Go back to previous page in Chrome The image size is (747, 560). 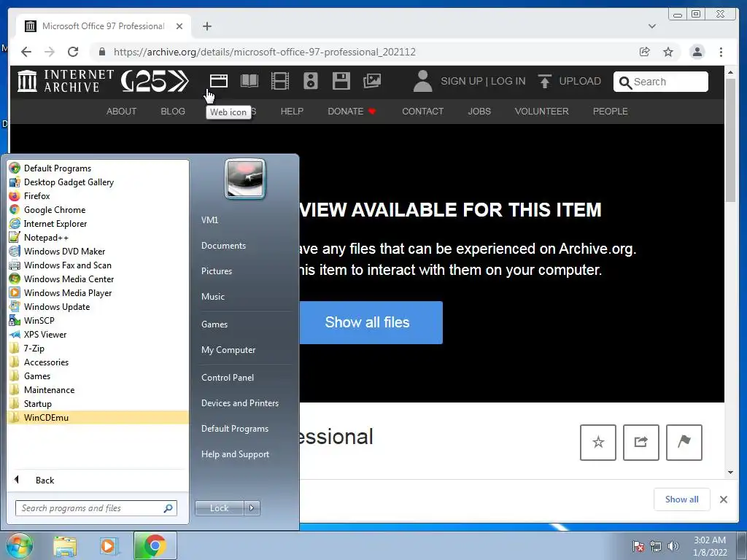[x=26, y=52]
